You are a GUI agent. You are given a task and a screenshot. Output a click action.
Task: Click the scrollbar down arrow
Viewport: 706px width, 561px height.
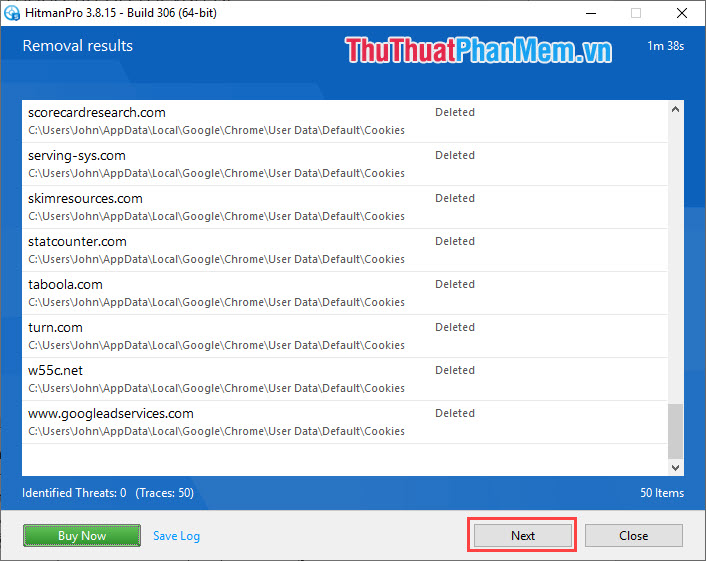tap(675, 467)
